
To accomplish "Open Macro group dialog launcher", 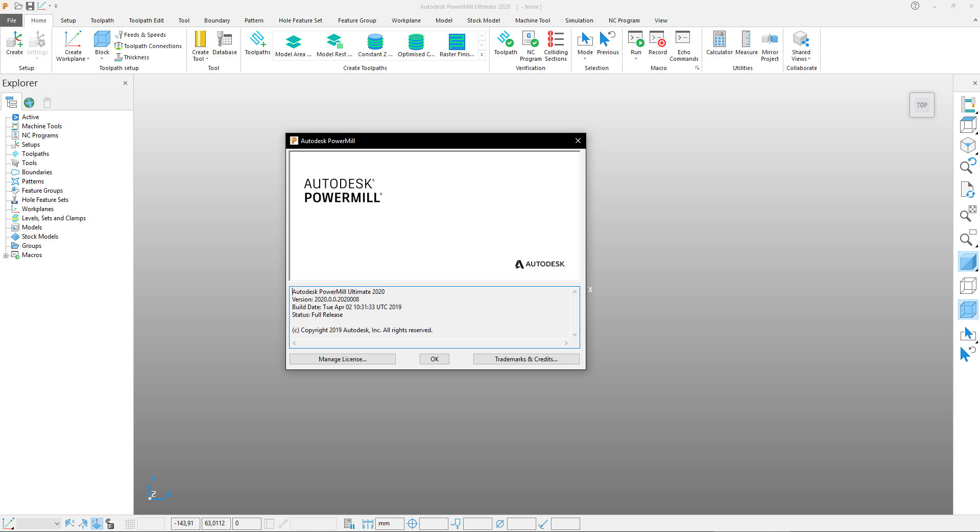I will click(697, 68).
